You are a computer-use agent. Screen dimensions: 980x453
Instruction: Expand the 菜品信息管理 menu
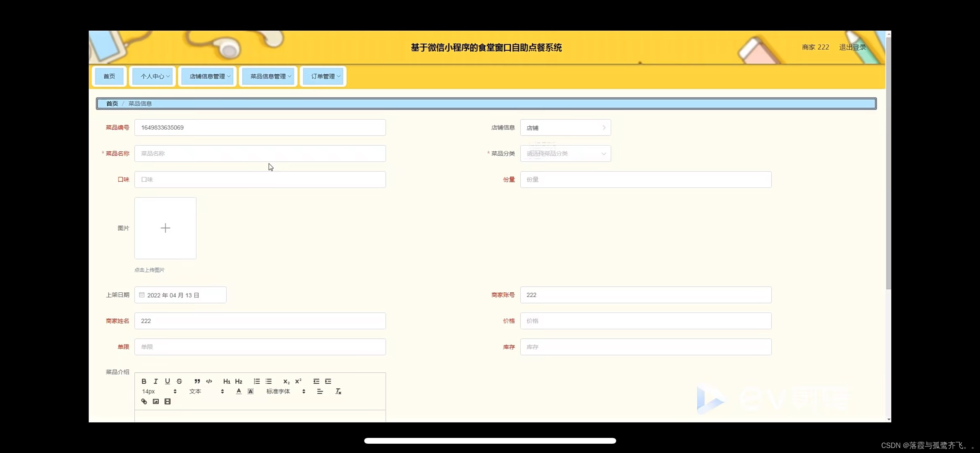click(268, 77)
